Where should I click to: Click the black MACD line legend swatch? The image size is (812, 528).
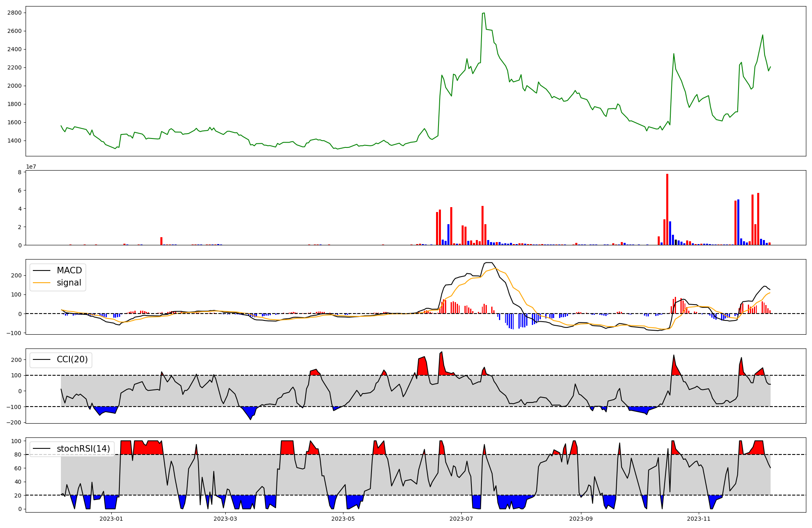41,270
